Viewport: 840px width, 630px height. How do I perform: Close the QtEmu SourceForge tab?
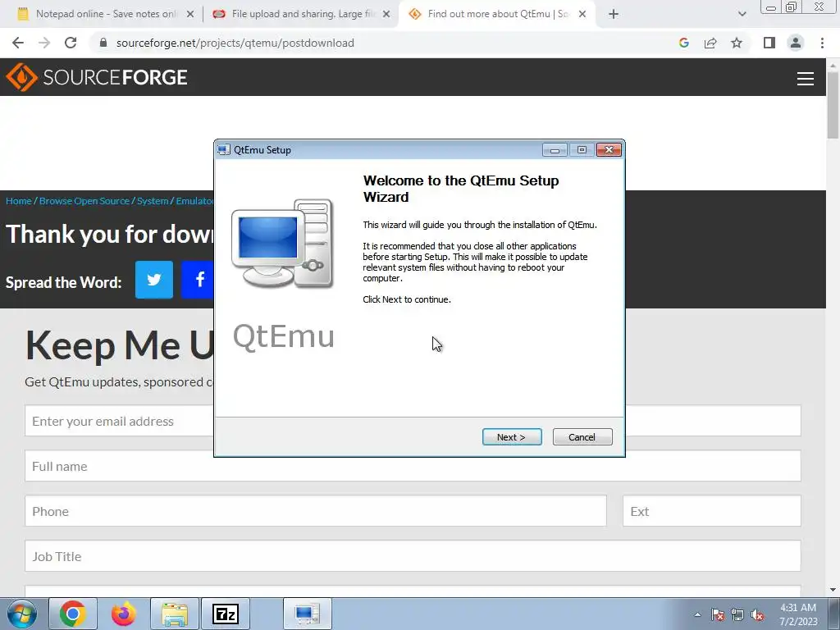[x=582, y=15]
